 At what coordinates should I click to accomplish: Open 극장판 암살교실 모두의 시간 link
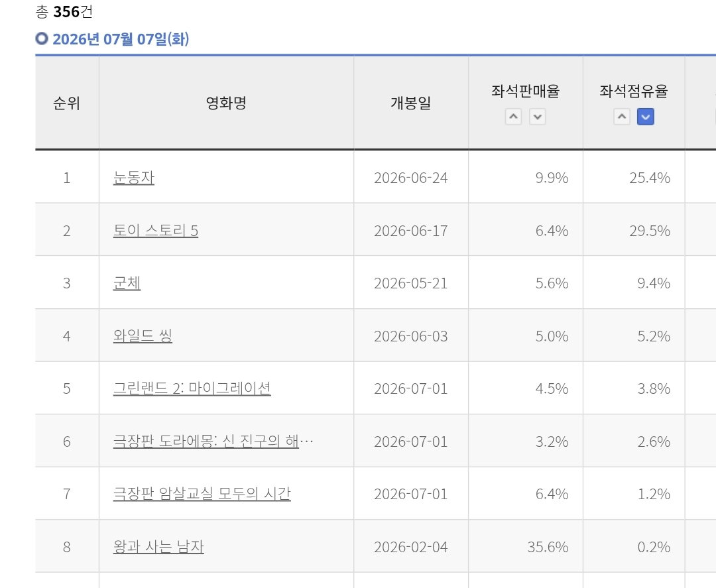point(202,494)
